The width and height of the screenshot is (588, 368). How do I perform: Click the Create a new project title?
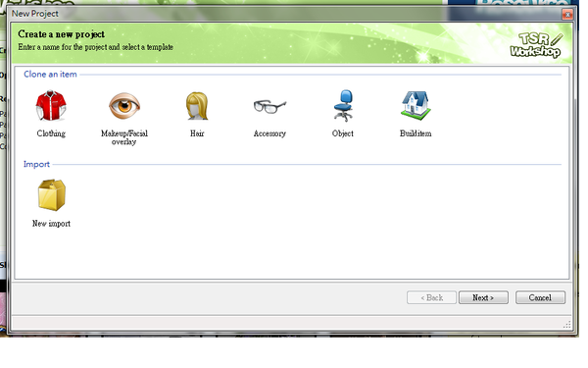click(62, 34)
